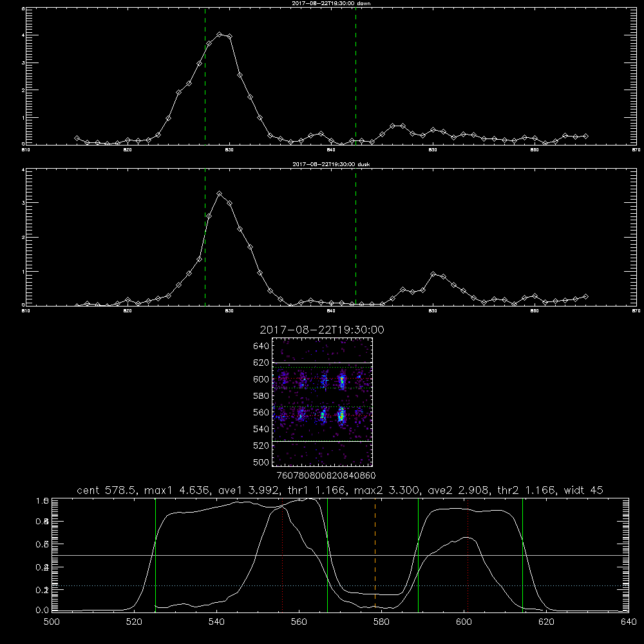
Task: Click the '810' x-axis label of the dusk plot
Action: [26, 311]
